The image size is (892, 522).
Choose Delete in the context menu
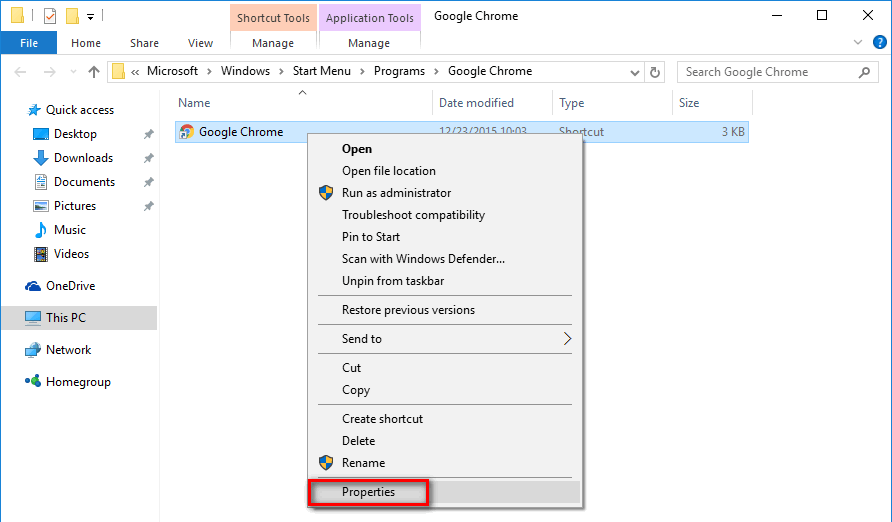click(x=445, y=441)
